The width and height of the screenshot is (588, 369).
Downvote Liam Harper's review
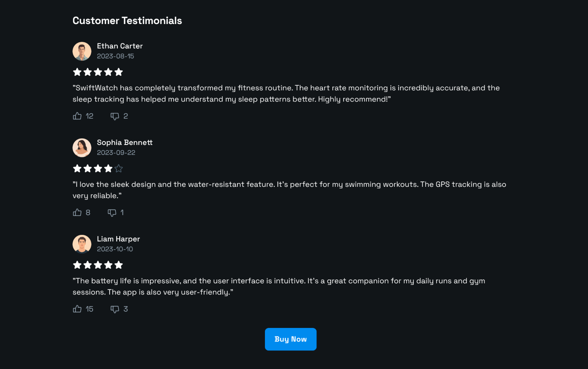pyautogui.click(x=115, y=309)
